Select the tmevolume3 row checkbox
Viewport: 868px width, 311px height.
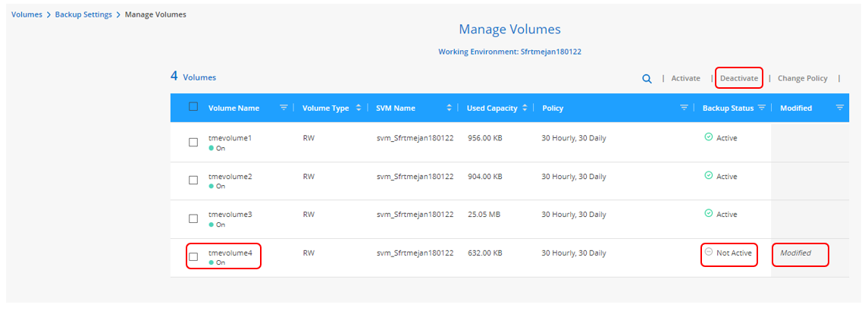point(193,218)
